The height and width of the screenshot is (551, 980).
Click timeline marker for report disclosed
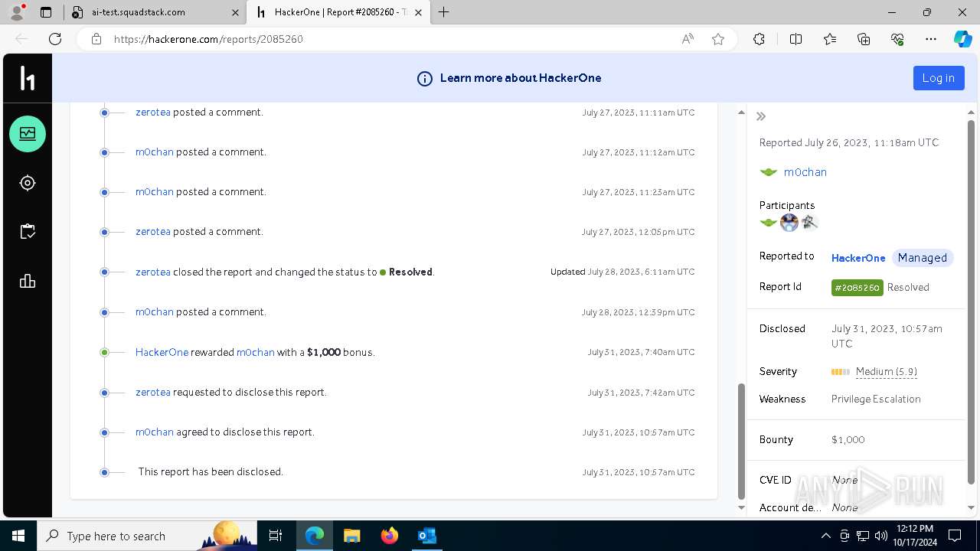tap(105, 472)
